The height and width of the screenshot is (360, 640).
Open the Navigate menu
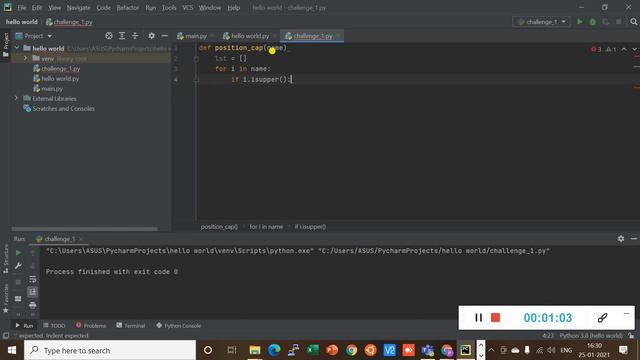(x=78, y=7)
